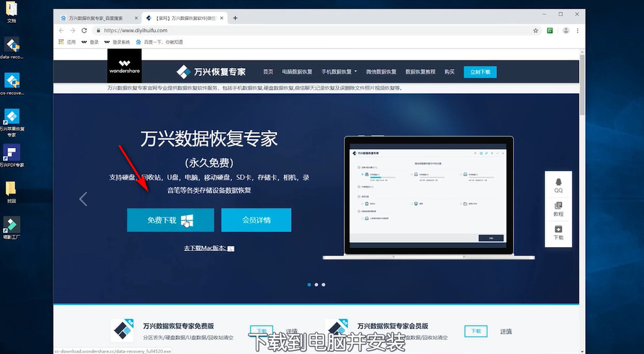Select the second carousel dot
644x354 pixels.
coord(316,284)
